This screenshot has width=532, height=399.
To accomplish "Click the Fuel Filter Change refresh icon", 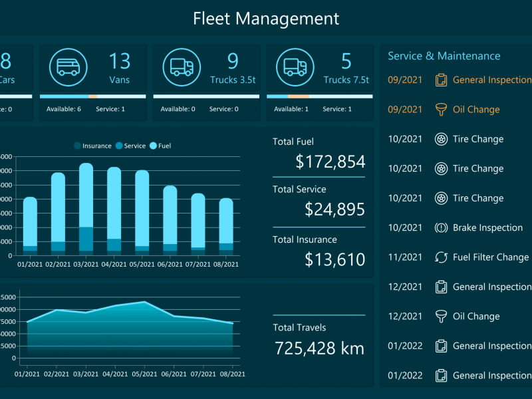I will 440,257.
